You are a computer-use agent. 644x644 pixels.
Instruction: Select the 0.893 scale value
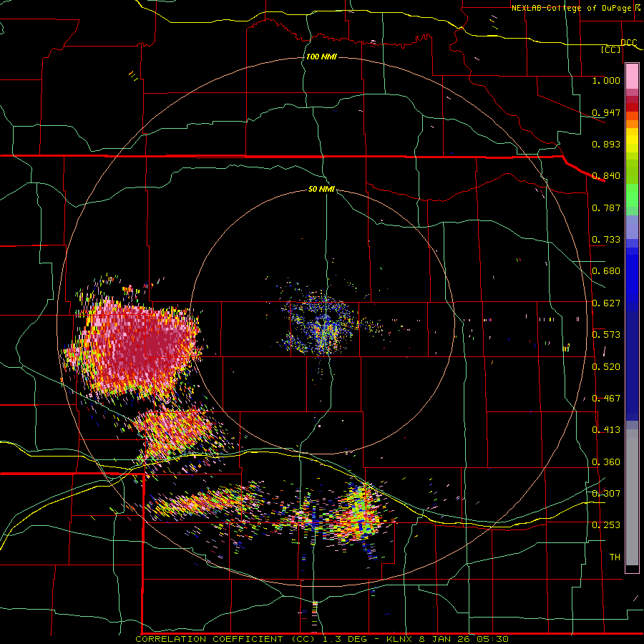pos(606,144)
